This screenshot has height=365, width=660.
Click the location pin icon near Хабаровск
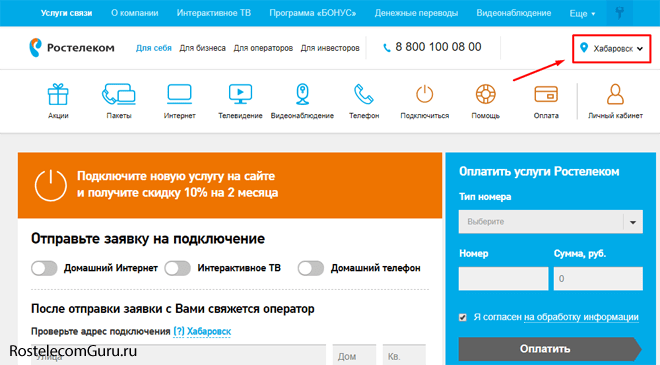[x=583, y=48]
